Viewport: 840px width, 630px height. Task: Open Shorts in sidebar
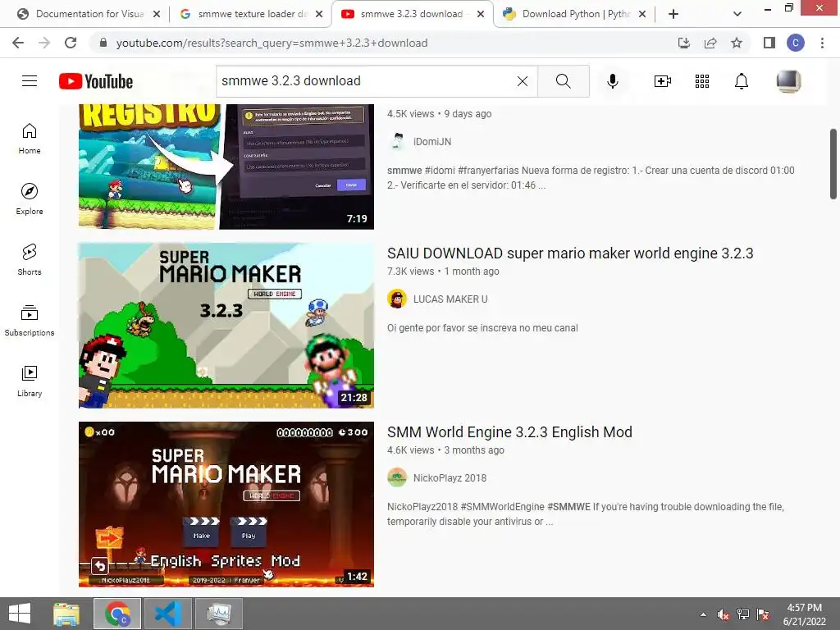pyautogui.click(x=30, y=260)
